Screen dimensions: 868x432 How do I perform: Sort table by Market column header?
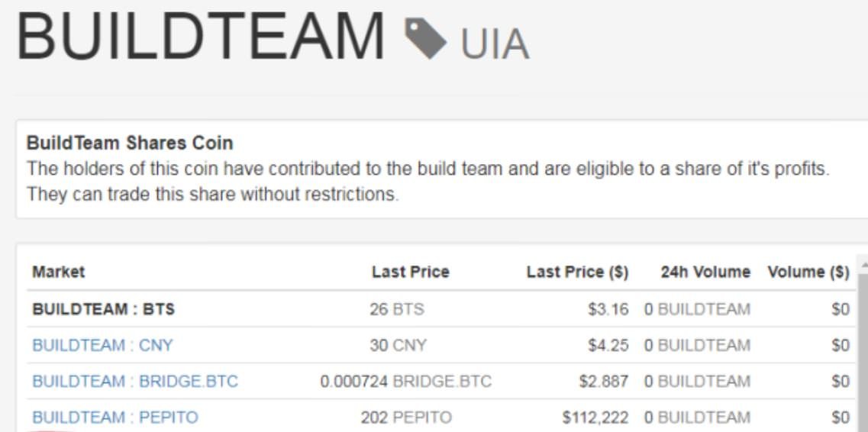click(x=58, y=272)
